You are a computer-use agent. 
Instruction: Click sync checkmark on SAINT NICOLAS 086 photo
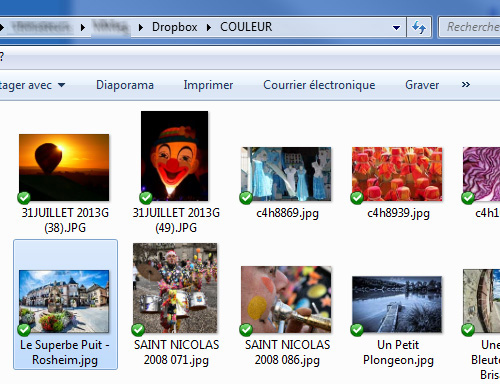pos(246,330)
